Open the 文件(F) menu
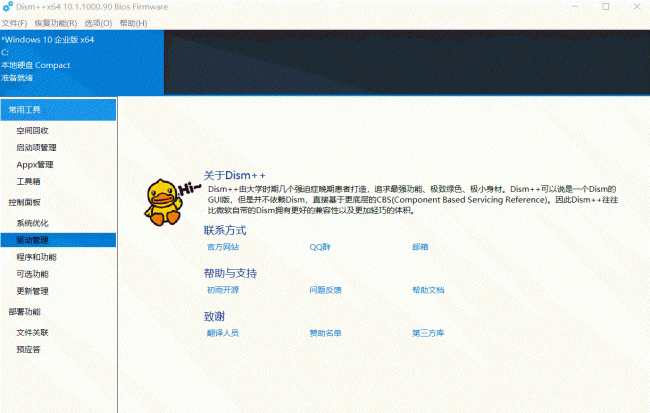The height and width of the screenshot is (413, 650). click(x=15, y=23)
